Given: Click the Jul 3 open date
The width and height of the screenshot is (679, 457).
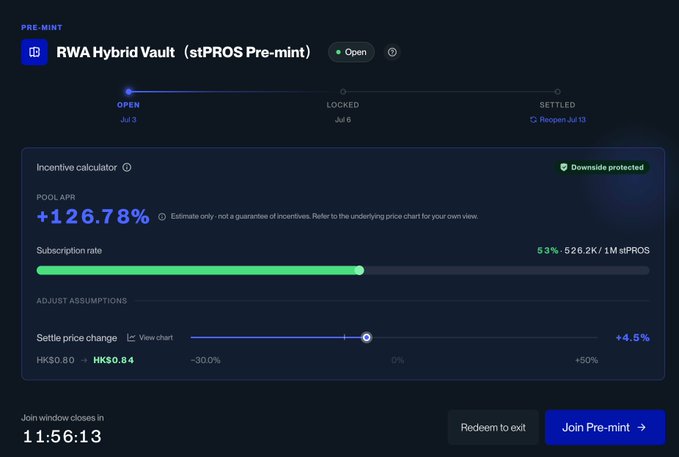Looking at the screenshot, I should (128, 120).
